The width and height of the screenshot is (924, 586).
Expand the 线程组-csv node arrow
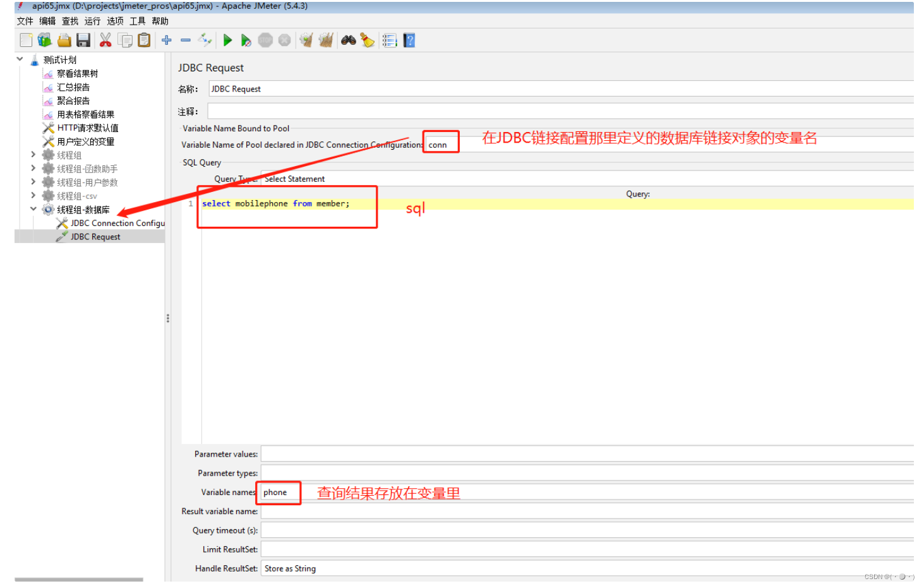[33, 195]
